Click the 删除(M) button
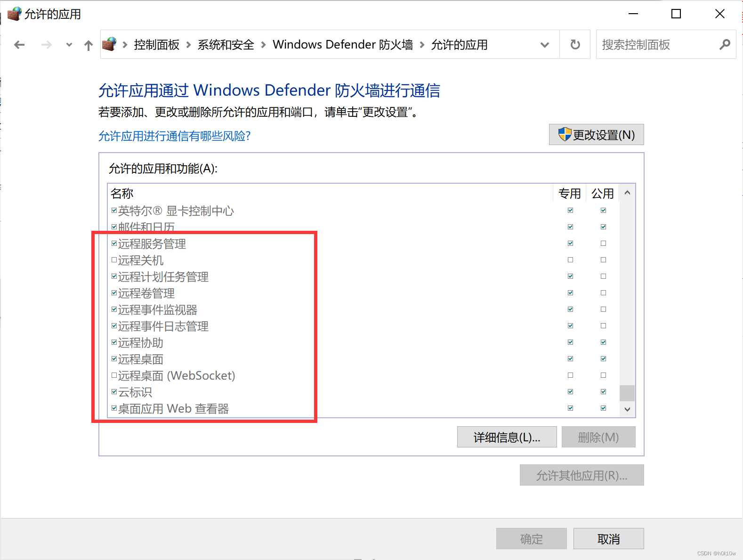Image resolution: width=743 pixels, height=560 pixels. pos(598,437)
